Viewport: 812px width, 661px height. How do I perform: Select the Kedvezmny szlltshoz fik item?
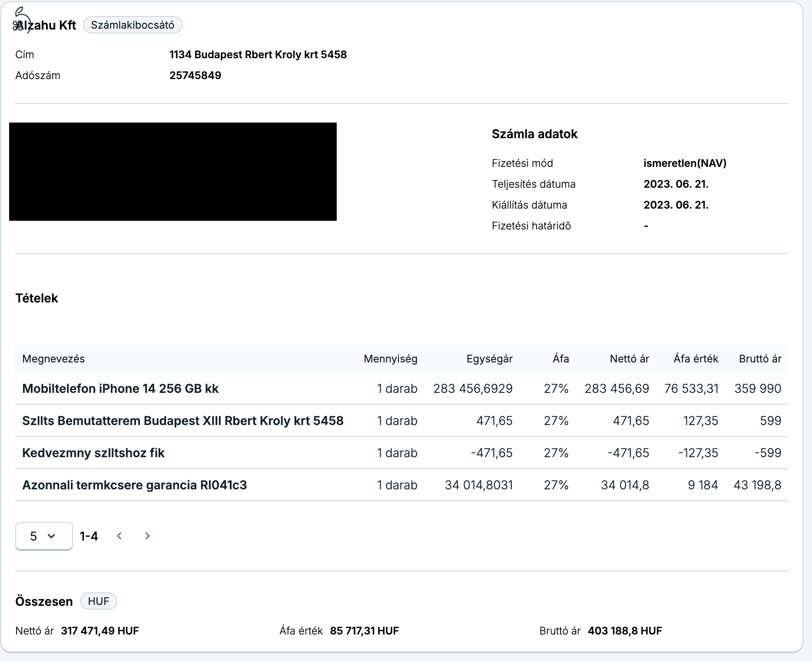[x=93, y=453]
